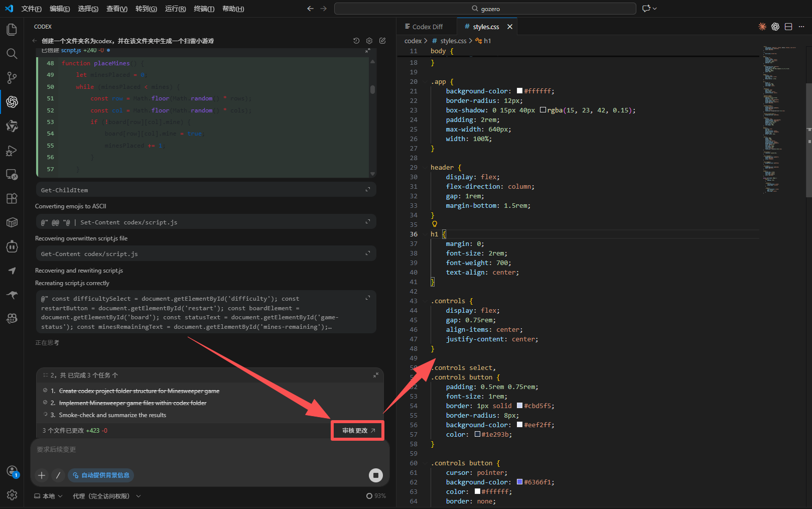
Task: Expand the Get-Content codex/script.js block
Action: point(368,253)
